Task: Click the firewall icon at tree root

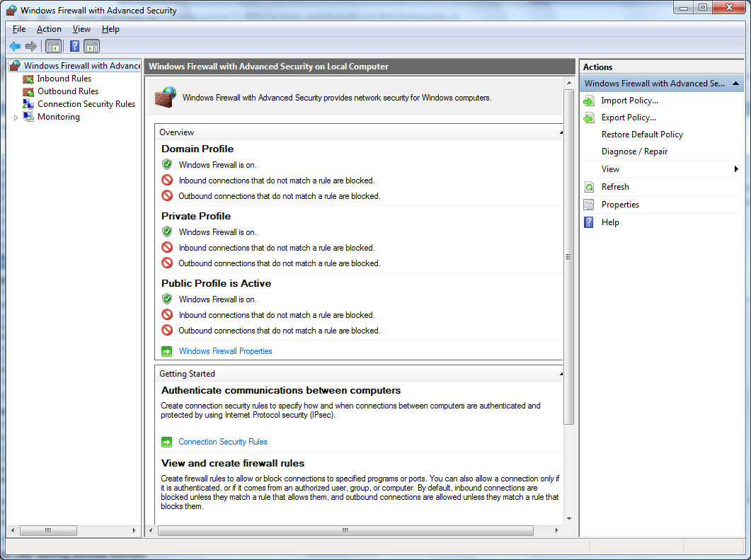Action: 16,66
